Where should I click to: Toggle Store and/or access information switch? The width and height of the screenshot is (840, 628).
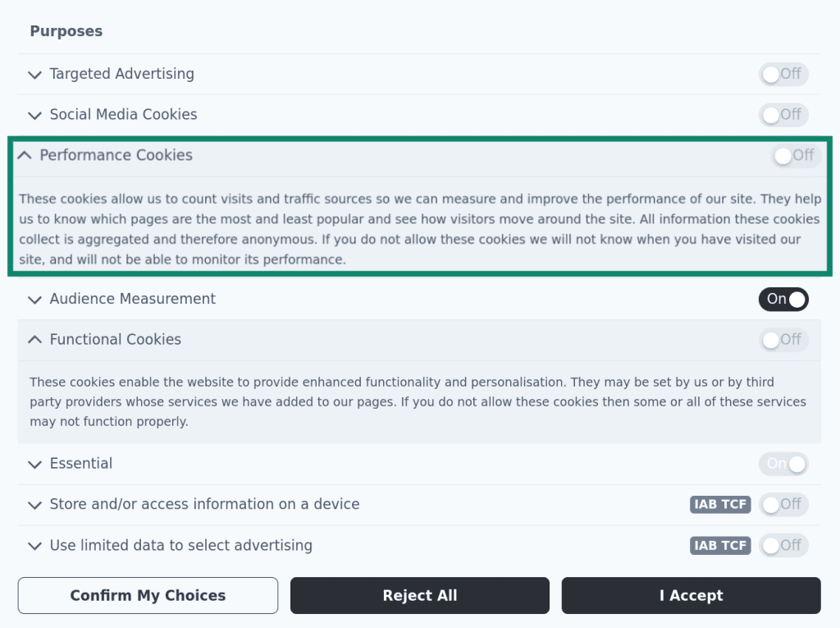[783, 504]
